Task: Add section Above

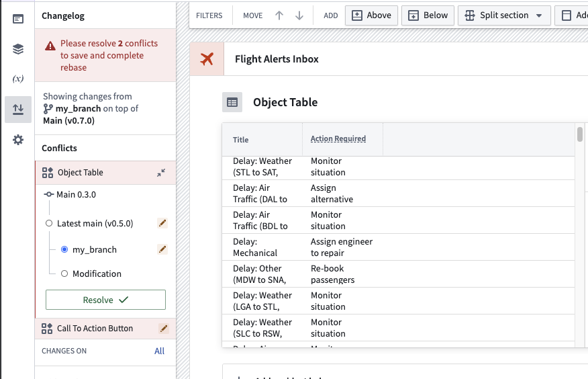Action: 371,15
